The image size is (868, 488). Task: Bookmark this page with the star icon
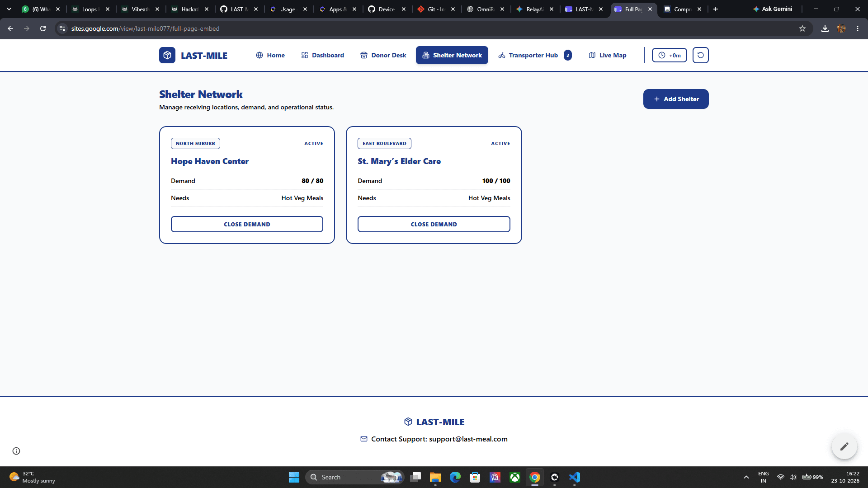(802, 28)
